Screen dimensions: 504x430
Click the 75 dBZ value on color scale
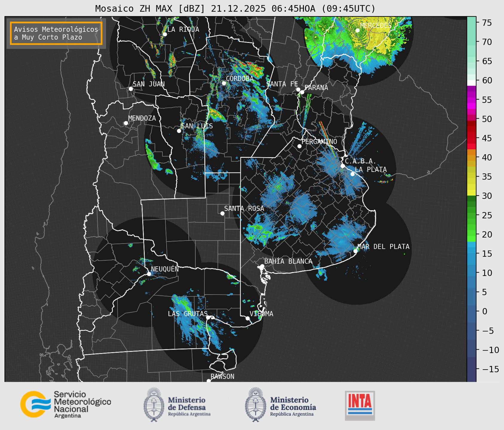pyautogui.click(x=487, y=22)
